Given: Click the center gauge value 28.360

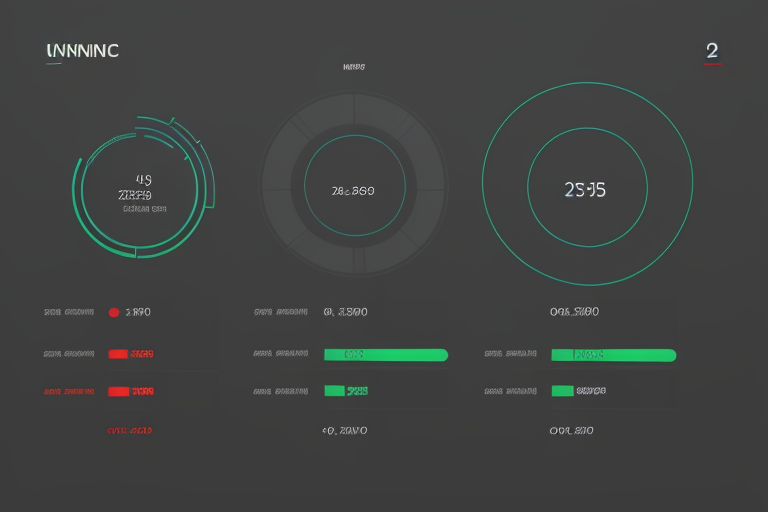Looking at the screenshot, I should 352,190.
